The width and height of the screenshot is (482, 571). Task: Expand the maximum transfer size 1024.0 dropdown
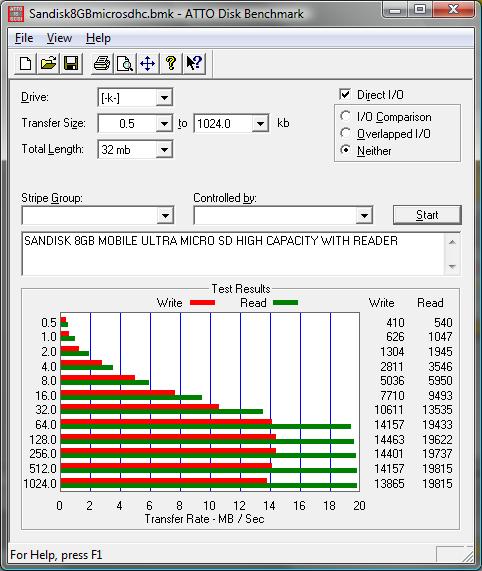(x=260, y=123)
